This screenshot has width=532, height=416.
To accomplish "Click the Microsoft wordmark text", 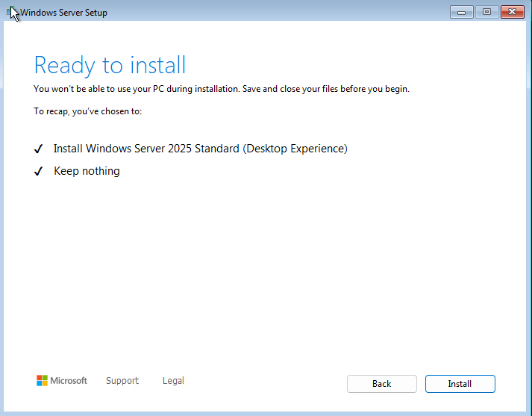I will 69,381.
